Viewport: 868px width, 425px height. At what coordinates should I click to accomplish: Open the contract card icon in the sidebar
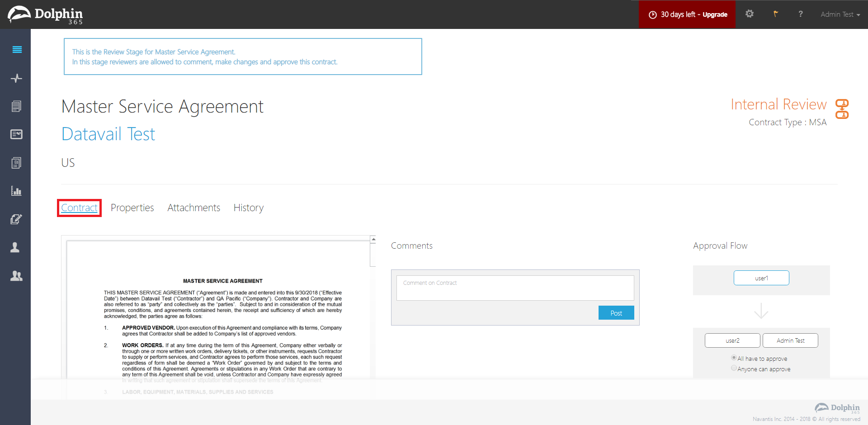(x=16, y=134)
